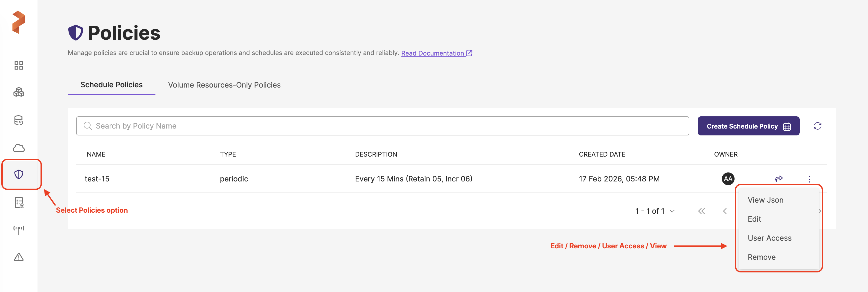
Task: Click the share arrow icon for test-15
Action: click(x=779, y=179)
